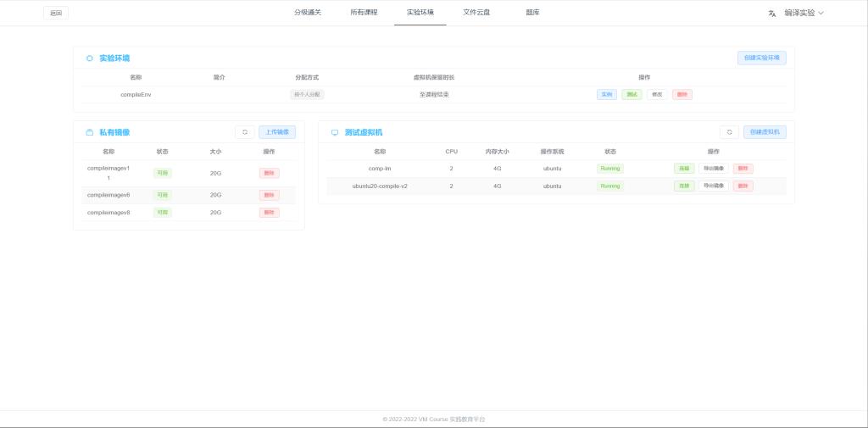Select the 题库 tab
Image resolution: width=868 pixels, height=428 pixels.
[532, 13]
